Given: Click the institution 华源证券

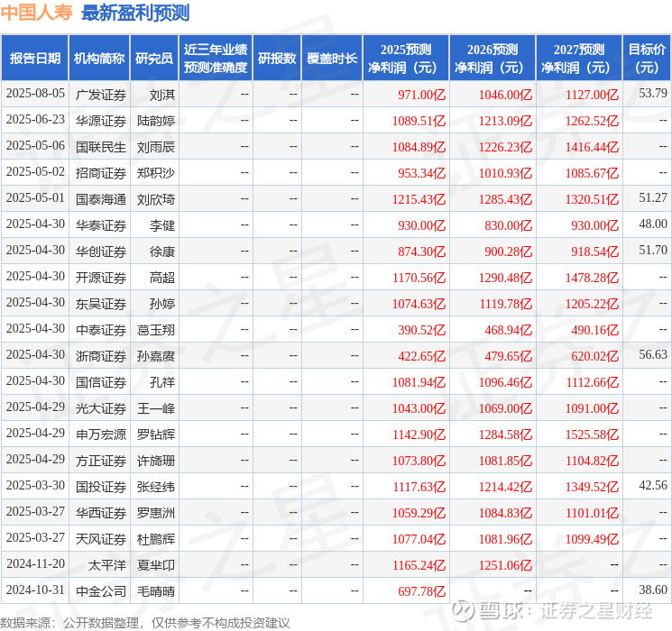Looking at the screenshot, I should pos(101,121).
